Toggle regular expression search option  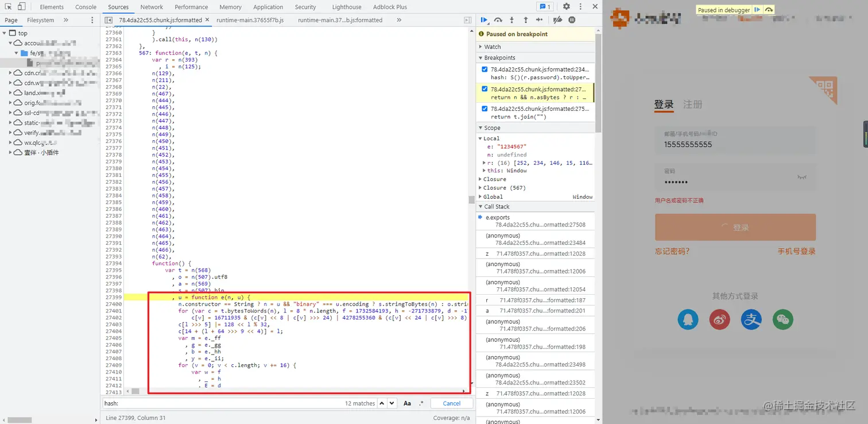421,403
